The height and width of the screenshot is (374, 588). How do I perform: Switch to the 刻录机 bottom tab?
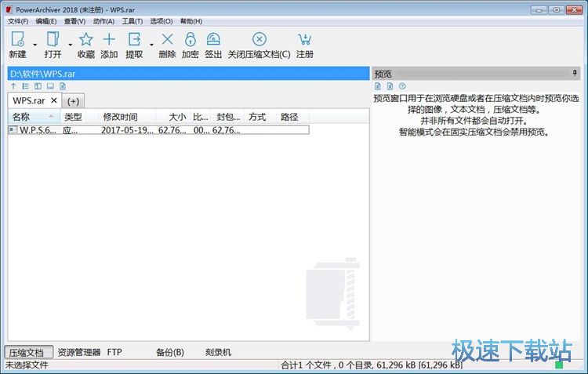point(218,352)
